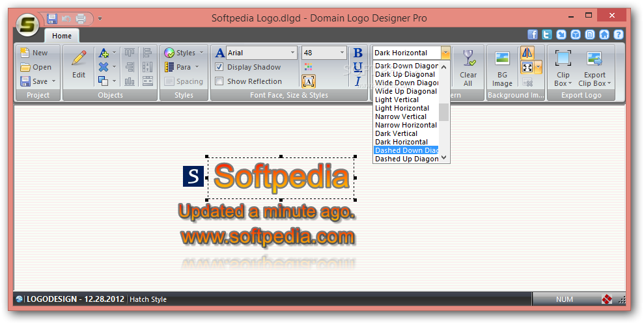The width and height of the screenshot is (644, 324).
Task: Click the Edit pencil tool
Action: coord(79,65)
